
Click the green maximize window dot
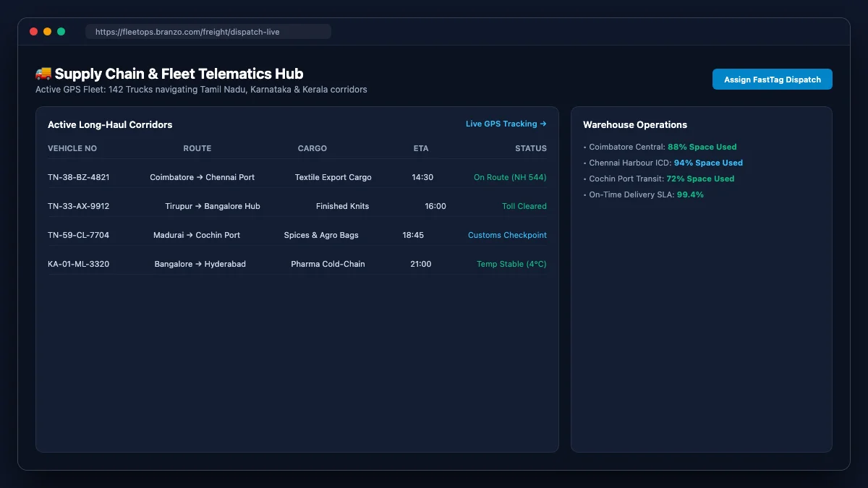point(61,32)
